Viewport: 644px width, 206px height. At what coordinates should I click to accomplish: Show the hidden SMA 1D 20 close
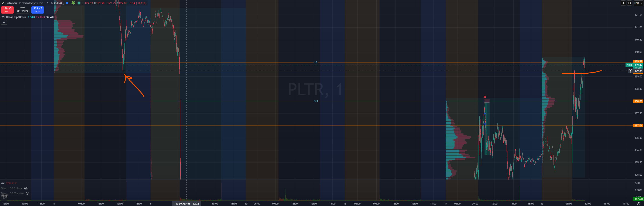(26, 188)
